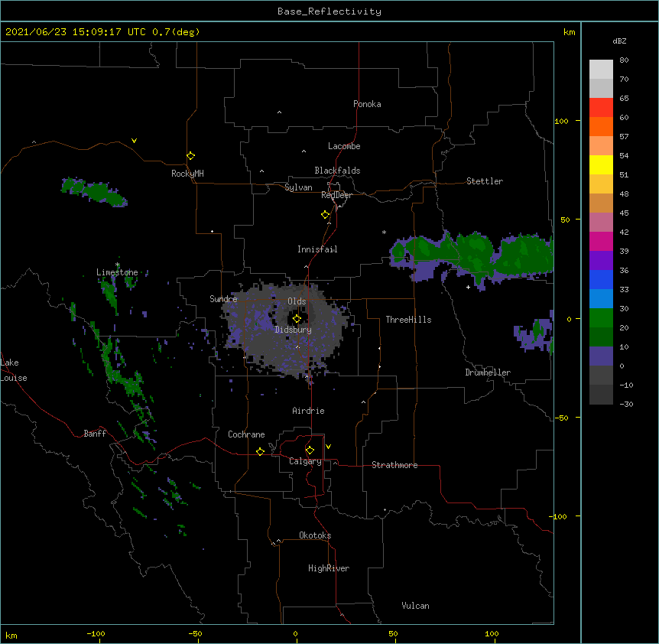Select the yellow diamond marker south of RedDeer

point(326,215)
